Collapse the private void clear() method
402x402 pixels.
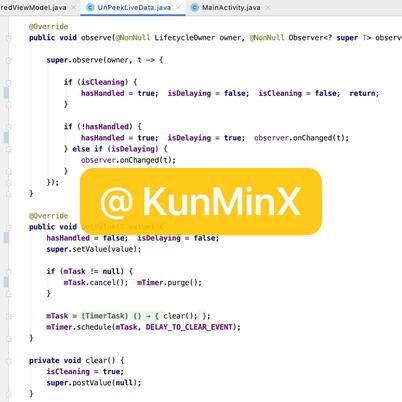point(9,361)
